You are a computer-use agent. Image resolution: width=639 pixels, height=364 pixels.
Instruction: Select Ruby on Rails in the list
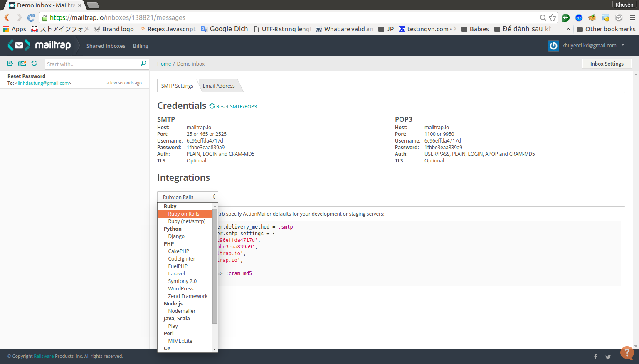pos(185,214)
